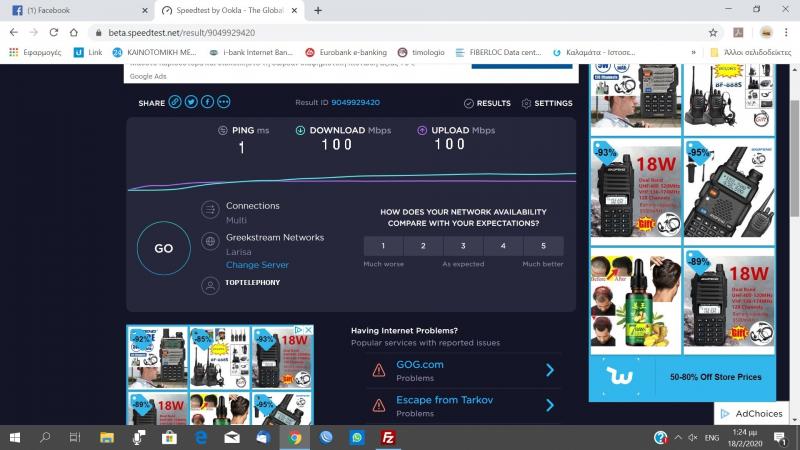Rate network availability as 5

pyautogui.click(x=543, y=246)
